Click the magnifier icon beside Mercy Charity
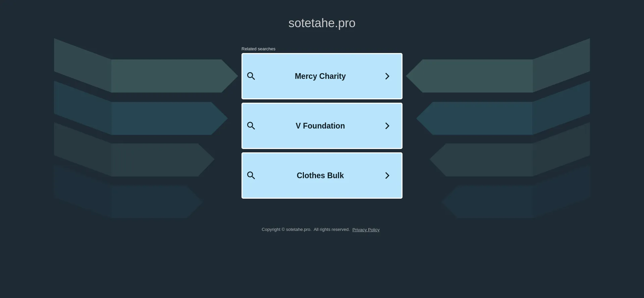The image size is (644, 298). click(251, 76)
